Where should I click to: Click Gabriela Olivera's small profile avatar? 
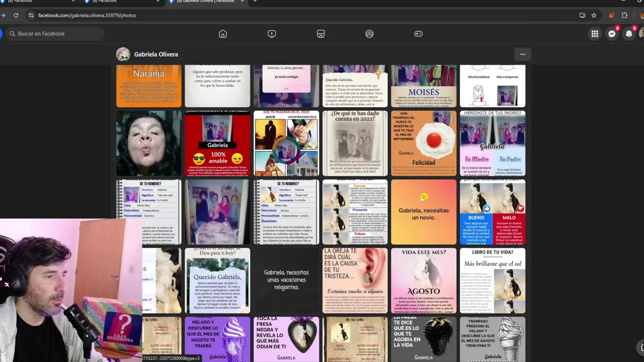point(123,54)
